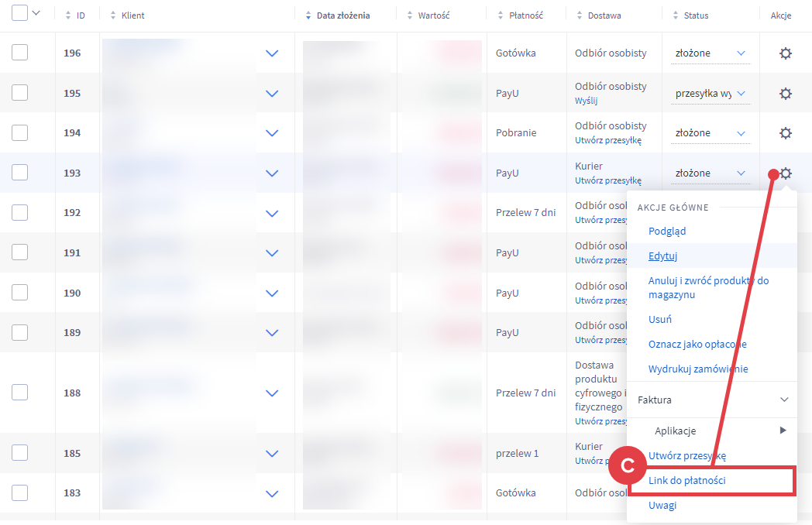The width and height of the screenshot is (812, 525).
Task: Expand client details for order 190
Action: tap(272, 293)
